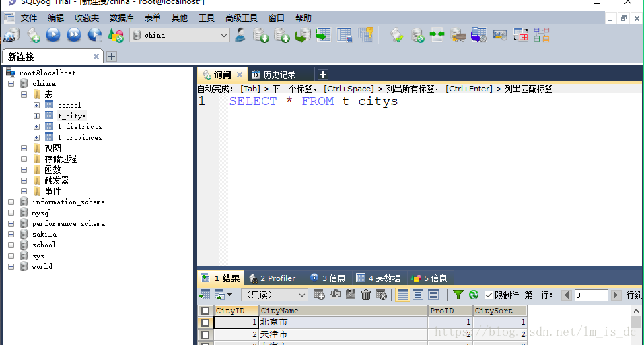Click the database synchronization icon

(418, 35)
